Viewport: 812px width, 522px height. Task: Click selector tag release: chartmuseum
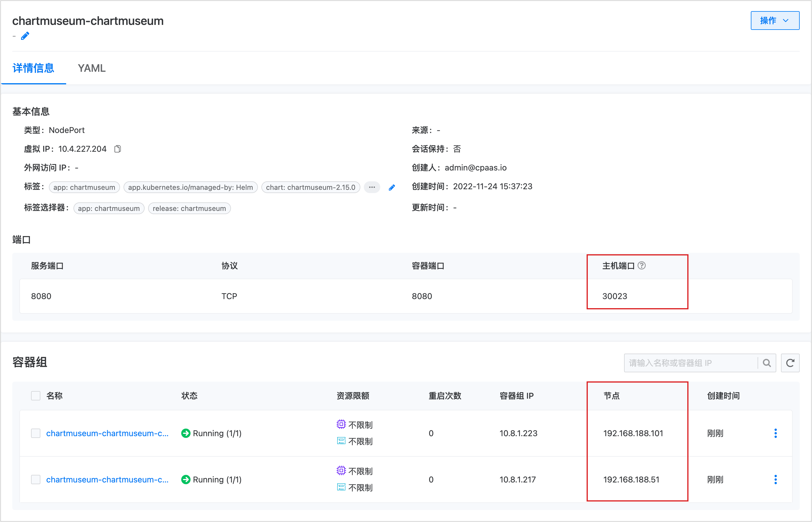tap(189, 209)
